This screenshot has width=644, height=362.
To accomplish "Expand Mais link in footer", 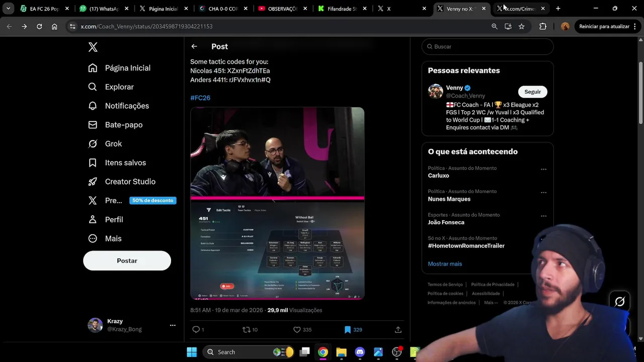I will (490, 303).
